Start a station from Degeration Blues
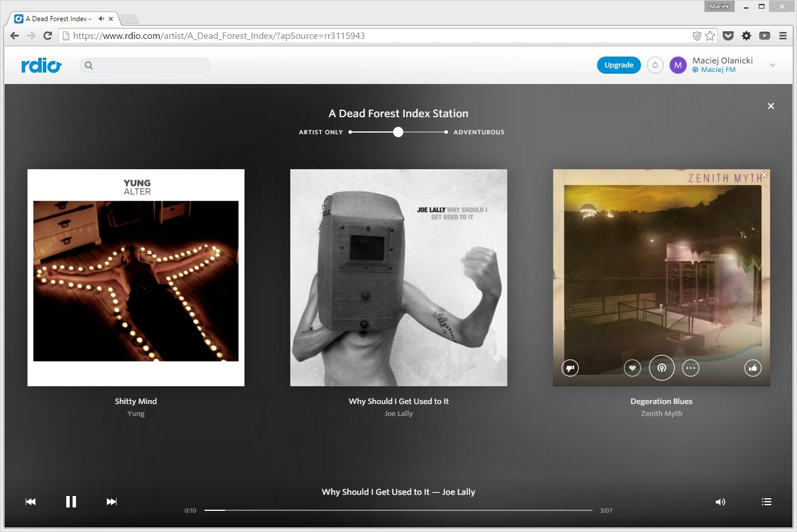The height and width of the screenshot is (532, 797). point(662,368)
